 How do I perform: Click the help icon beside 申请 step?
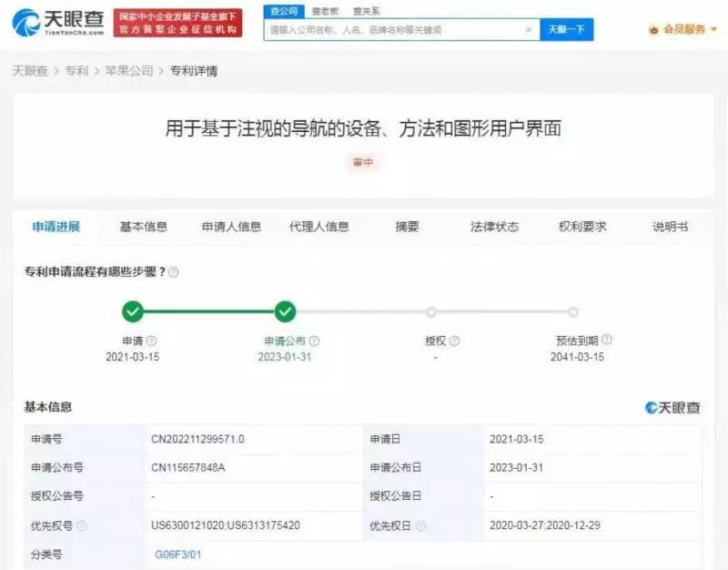tap(151, 341)
